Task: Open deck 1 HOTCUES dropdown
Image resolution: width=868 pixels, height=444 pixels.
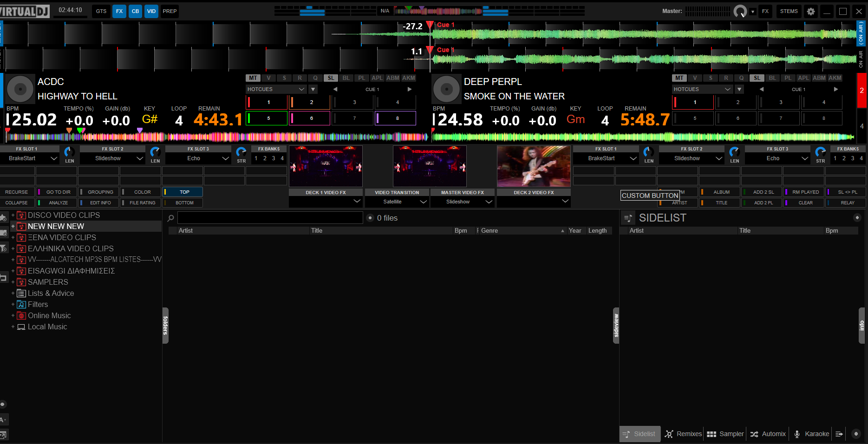Action: (276, 89)
